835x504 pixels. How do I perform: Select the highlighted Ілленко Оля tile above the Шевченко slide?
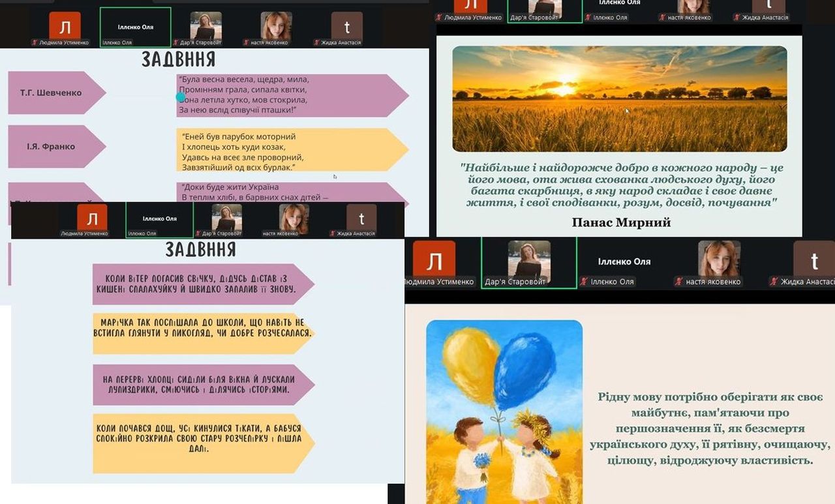point(135,27)
